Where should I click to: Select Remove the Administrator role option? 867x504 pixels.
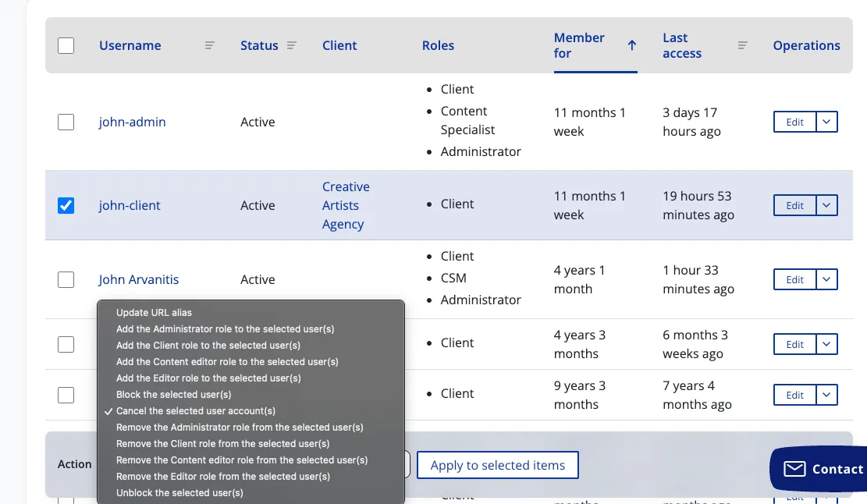tap(251, 428)
